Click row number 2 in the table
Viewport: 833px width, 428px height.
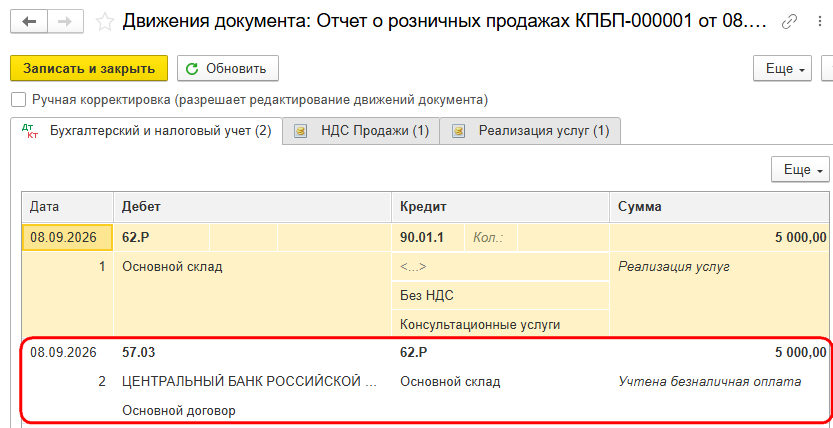[101, 381]
